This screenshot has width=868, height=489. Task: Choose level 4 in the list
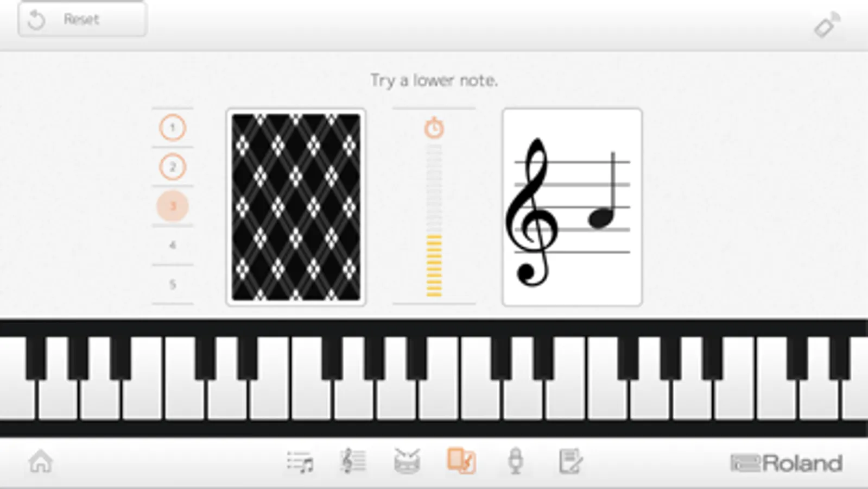tap(173, 245)
